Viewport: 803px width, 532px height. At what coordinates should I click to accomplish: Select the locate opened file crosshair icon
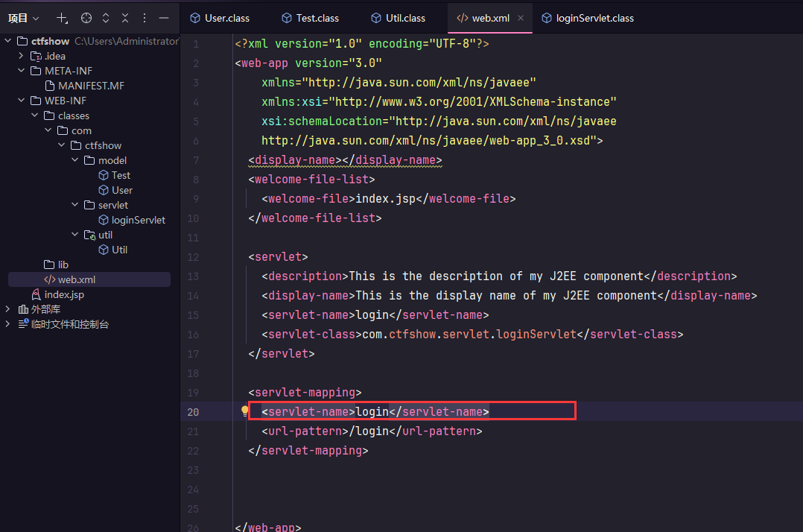(86, 19)
